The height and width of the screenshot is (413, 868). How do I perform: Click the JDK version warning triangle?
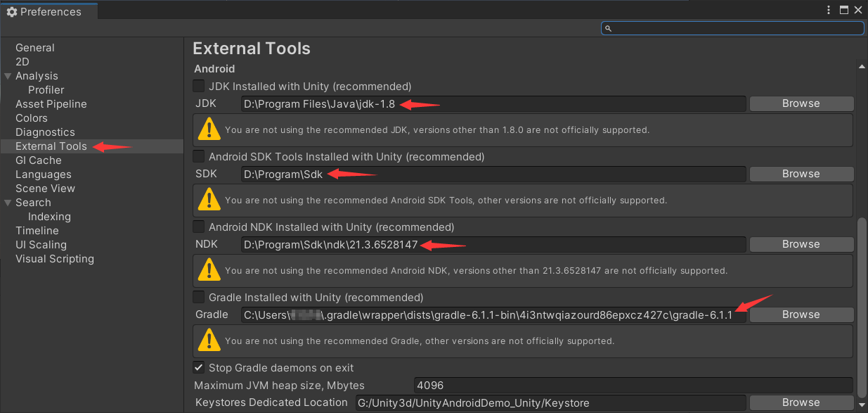click(209, 129)
